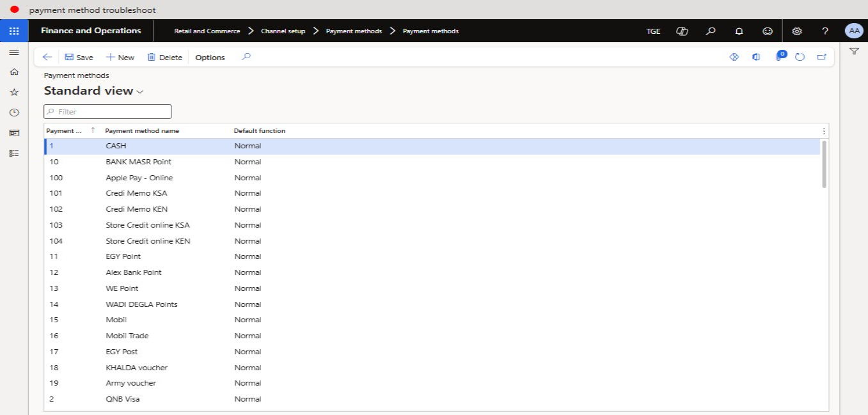Click the search icon in action pane
Image resolution: width=868 pixels, height=415 pixels.
(x=246, y=57)
